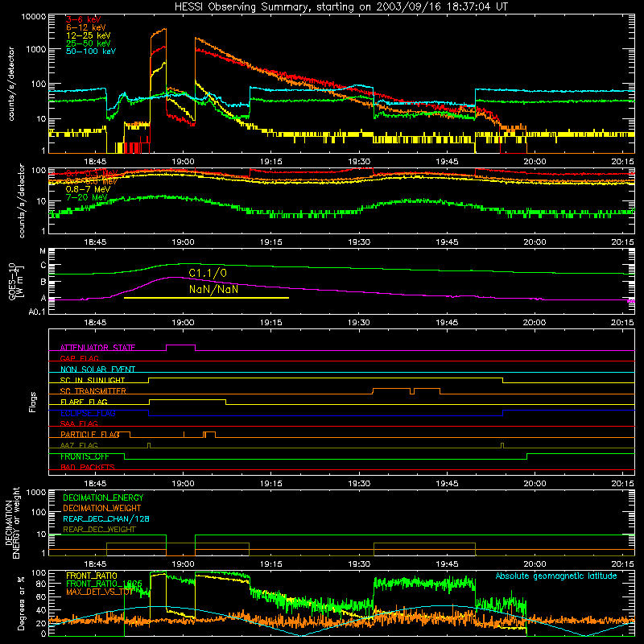Select the AAZ_FLAG label
The image size is (644, 644).
[x=79, y=445]
